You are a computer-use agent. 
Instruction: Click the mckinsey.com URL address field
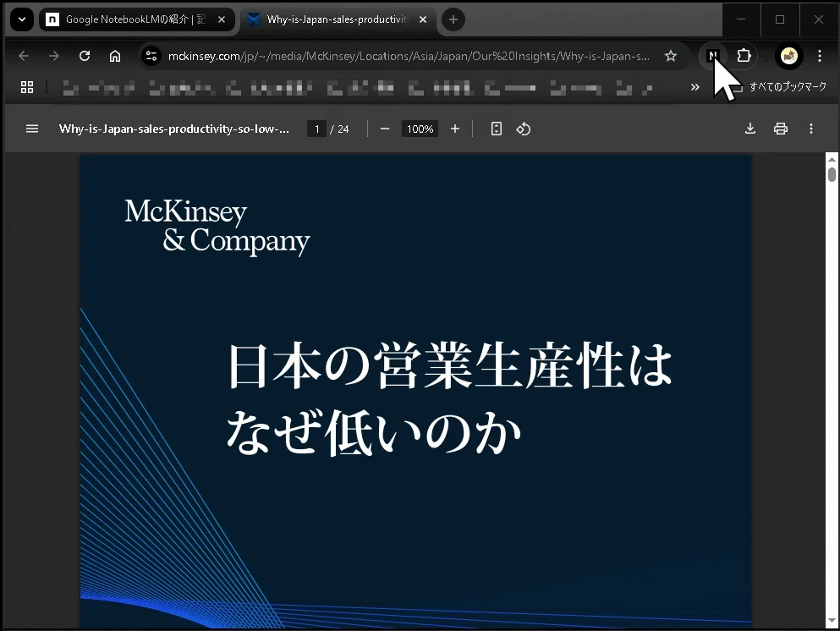(409, 56)
